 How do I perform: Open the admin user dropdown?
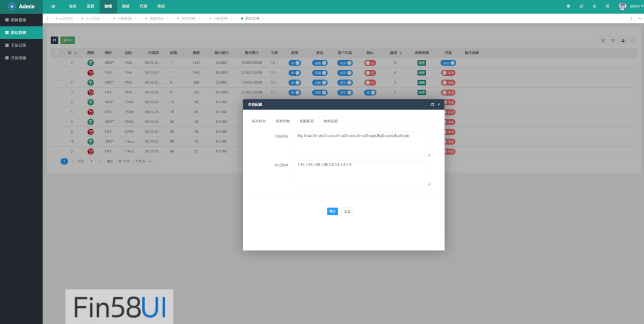631,6
